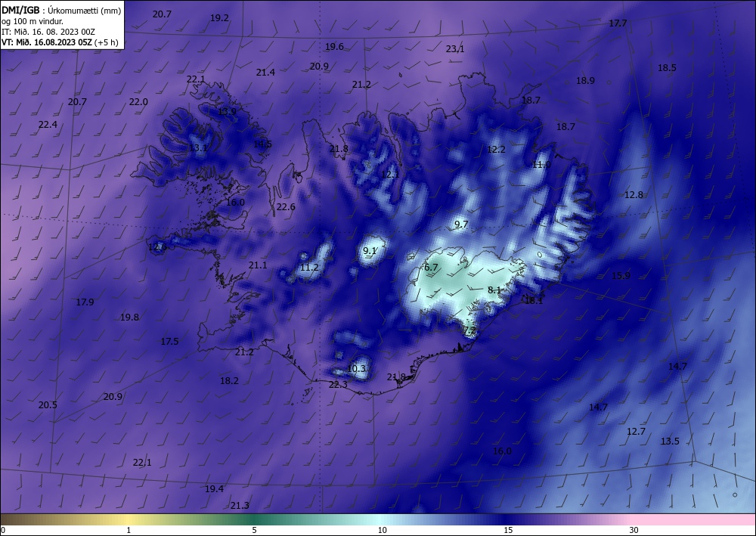Click the initial time 'IT: Mið. 16. 08. 2023 00Z'
The width and height of the screenshot is (756, 536).
48,32
